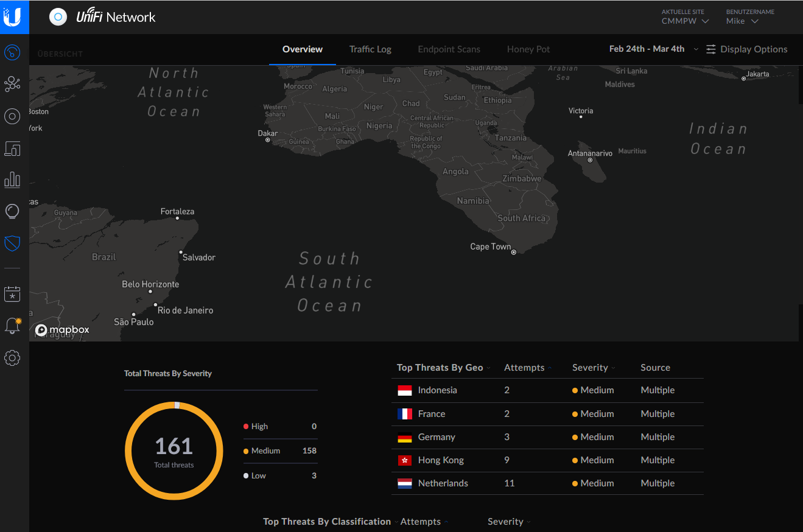Switch to the Traffic Log tab
Viewport: 803px width, 532px height.
coord(370,49)
